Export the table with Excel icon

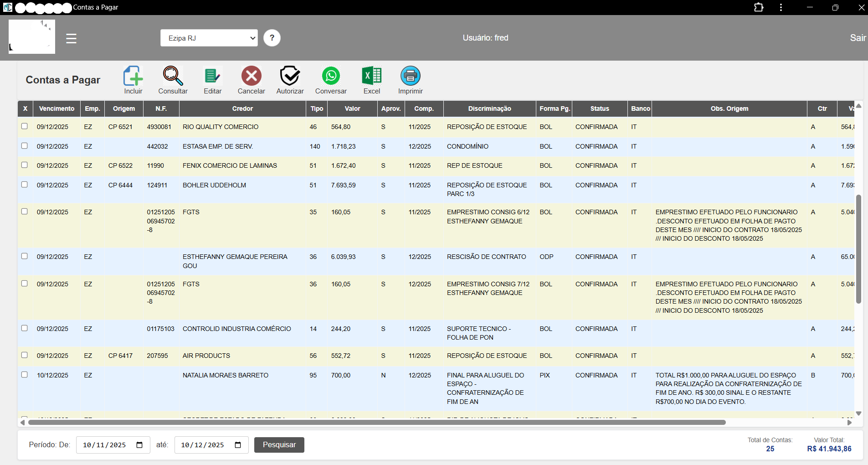point(371,76)
